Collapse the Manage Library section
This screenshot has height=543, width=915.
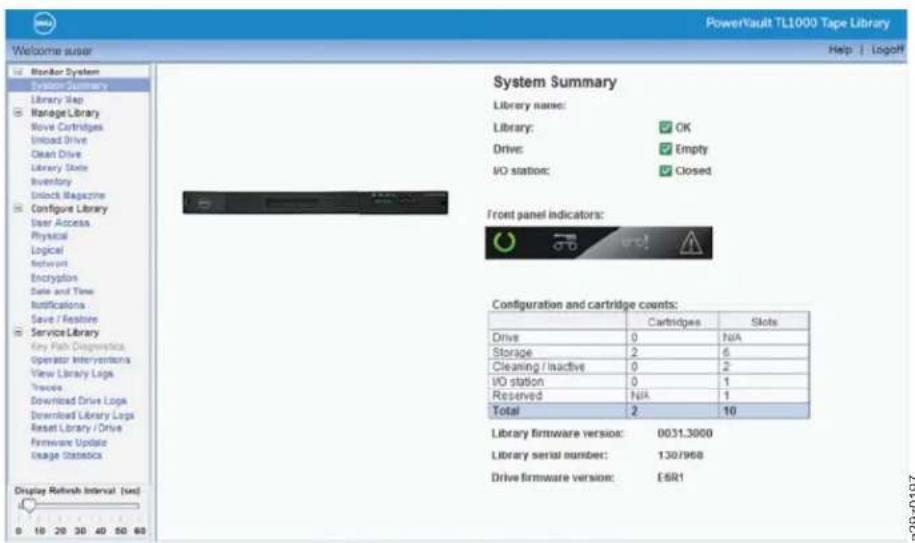pos(18,113)
